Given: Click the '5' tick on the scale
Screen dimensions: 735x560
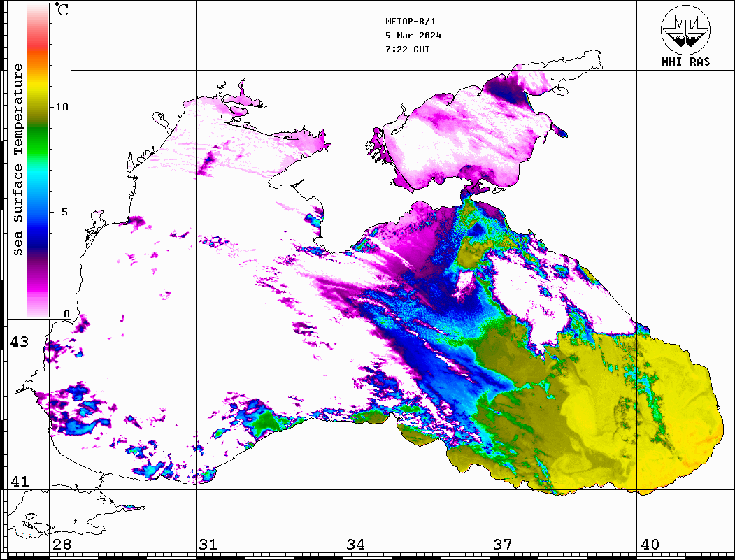Looking at the screenshot, I should [65, 212].
